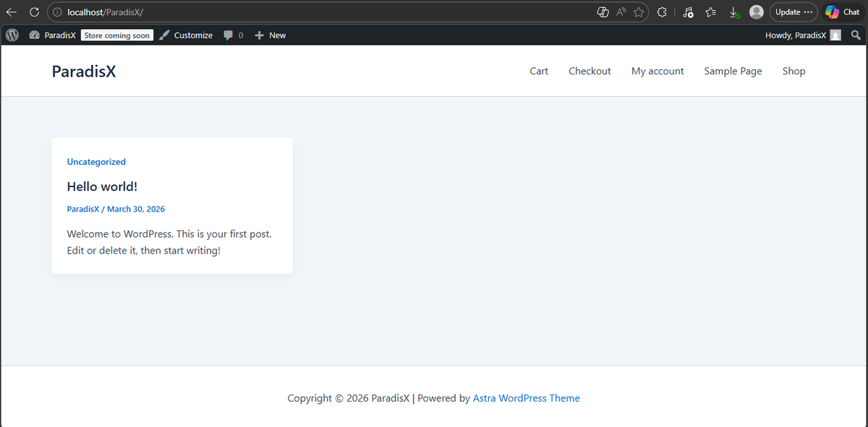Image resolution: width=868 pixels, height=427 pixels.
Task: Click the address bar showing localhost/ParadisX/
Action: [x=347, y=12]
